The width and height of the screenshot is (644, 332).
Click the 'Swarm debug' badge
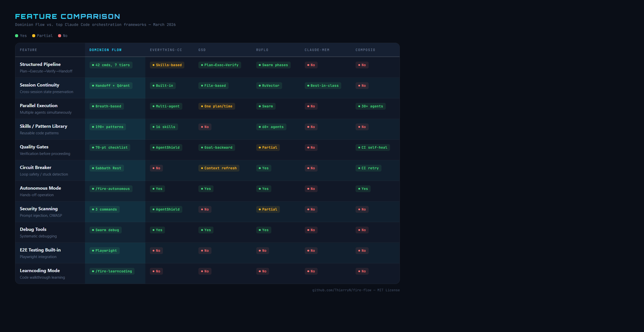click(x=106, y=230)
